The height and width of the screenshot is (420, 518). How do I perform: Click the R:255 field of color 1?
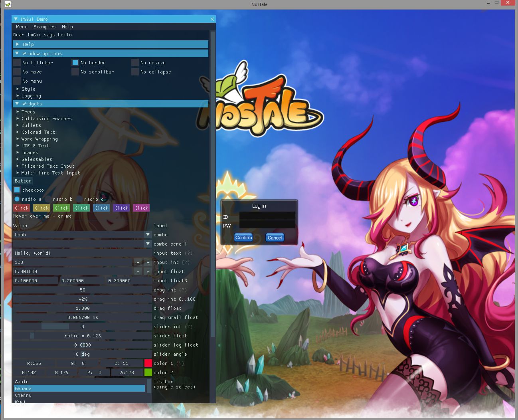pyautogui.click(x=34, y=363)
